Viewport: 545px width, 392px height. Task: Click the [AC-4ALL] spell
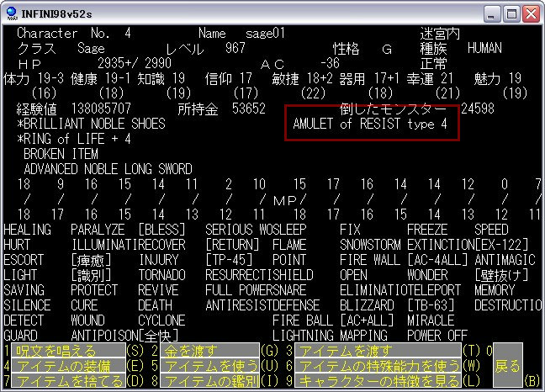coord(437,260)
